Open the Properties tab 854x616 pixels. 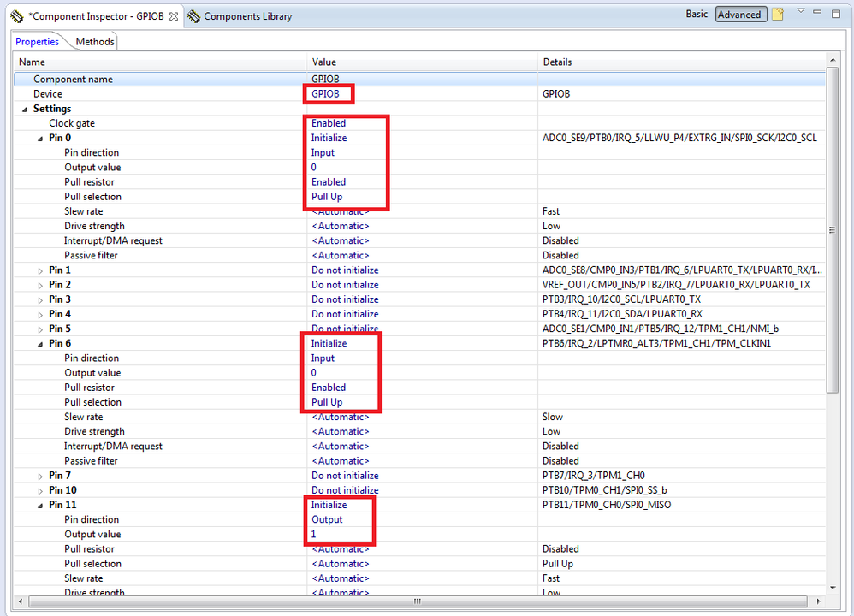pos(37,41)
